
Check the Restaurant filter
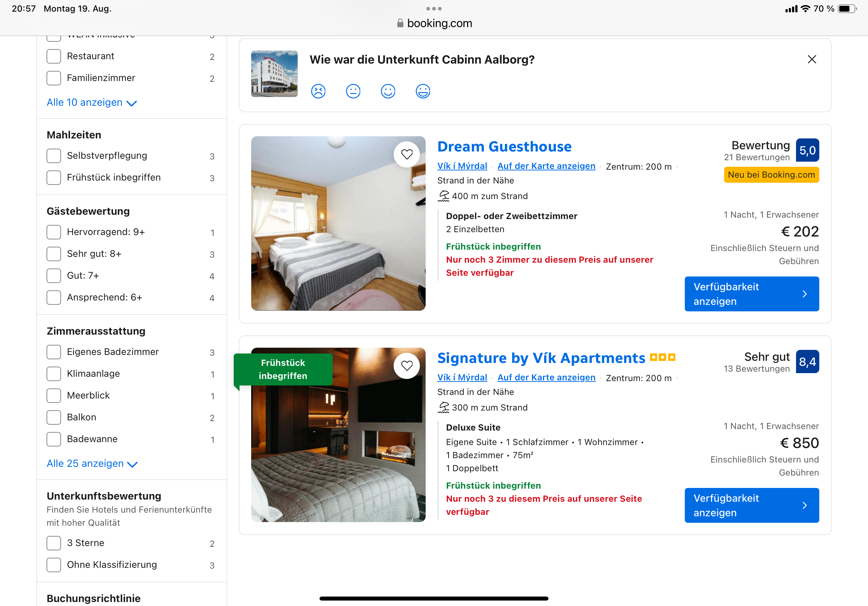(54, 56)
